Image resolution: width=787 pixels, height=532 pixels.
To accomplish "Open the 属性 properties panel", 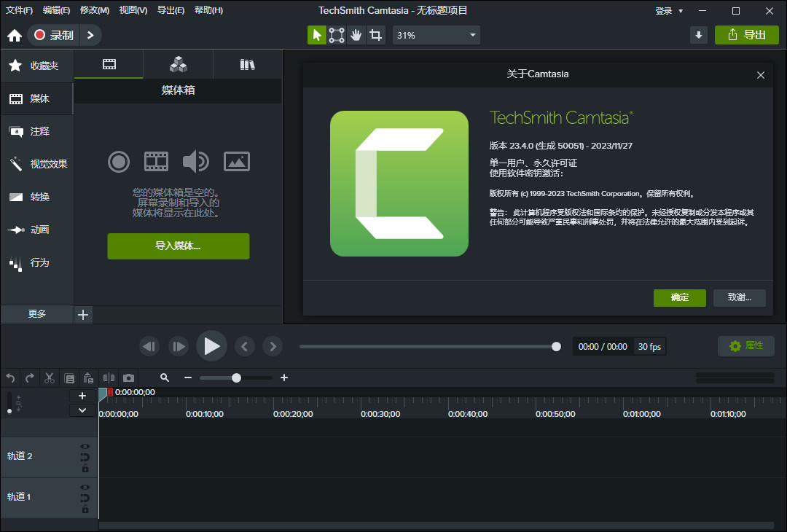I will (746, 345).
